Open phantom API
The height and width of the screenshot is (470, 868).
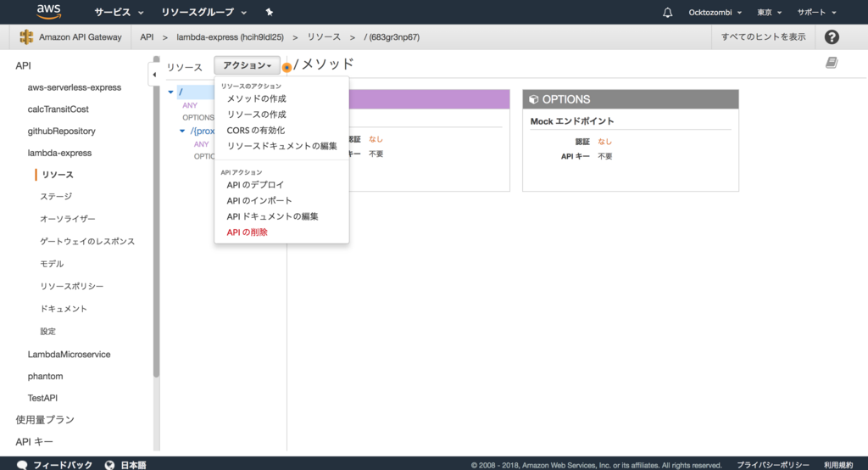(46, 377)
